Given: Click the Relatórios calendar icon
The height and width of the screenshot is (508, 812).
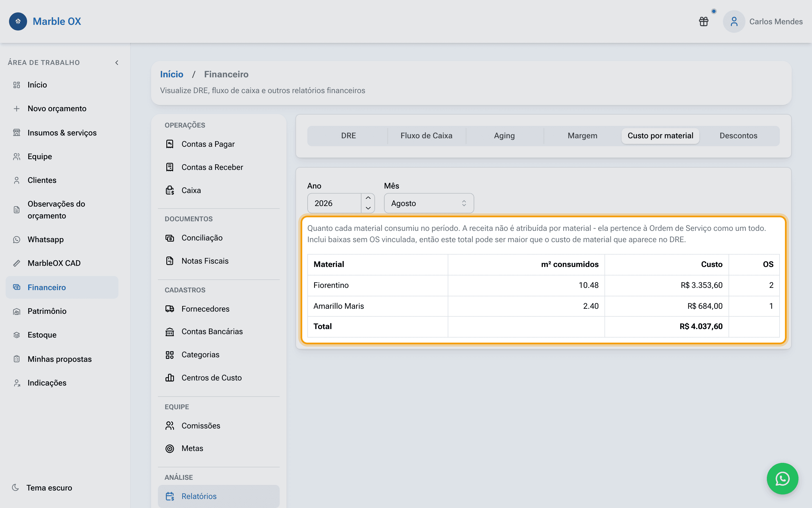Looking at the screenshot, I should pos(170,496).
